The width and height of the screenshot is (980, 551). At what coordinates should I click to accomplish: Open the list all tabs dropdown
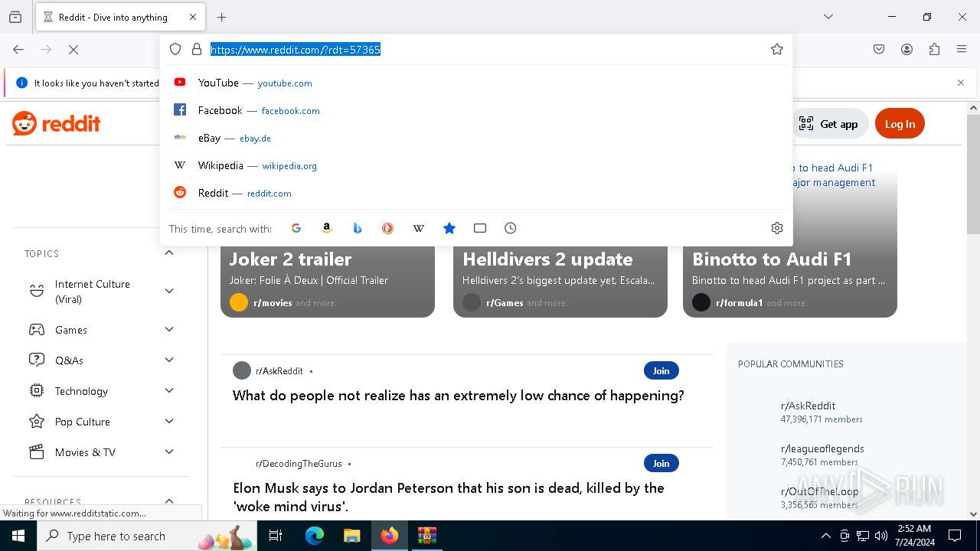tap(828, 17)
